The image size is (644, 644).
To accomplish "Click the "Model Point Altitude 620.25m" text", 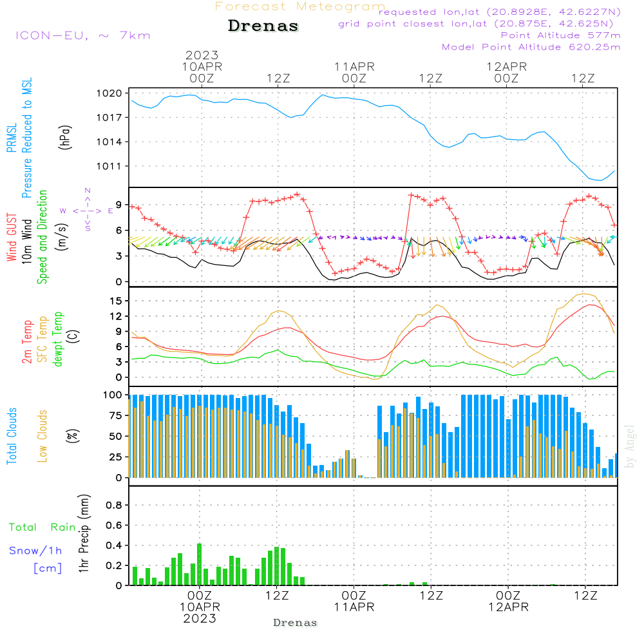I will (531, 47).
